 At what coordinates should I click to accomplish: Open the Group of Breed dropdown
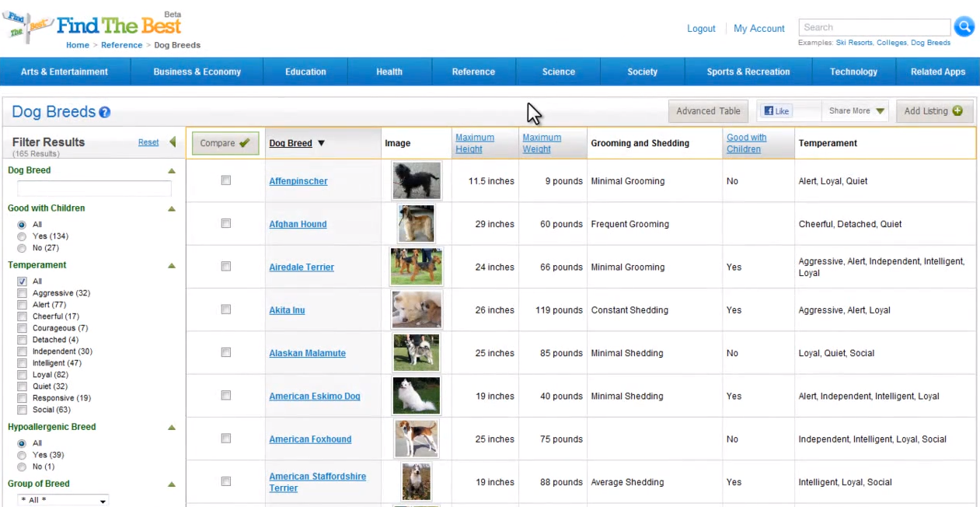(x=62, y=500)
